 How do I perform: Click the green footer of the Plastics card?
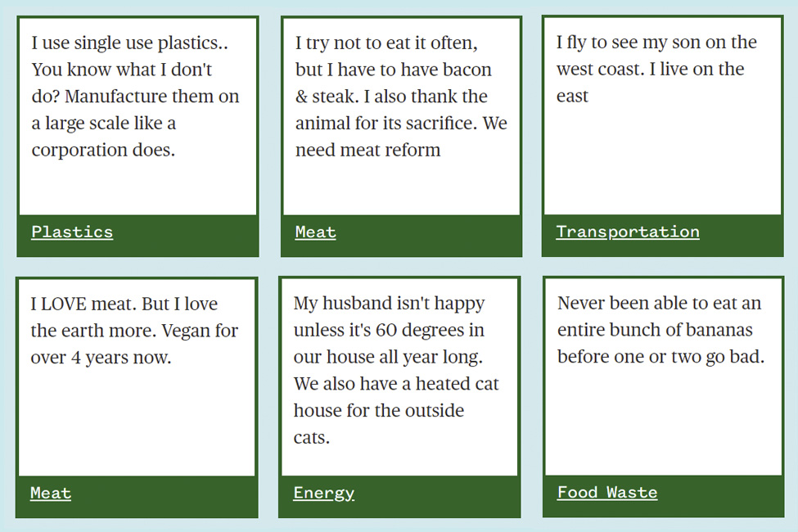(x=138, y=235)
